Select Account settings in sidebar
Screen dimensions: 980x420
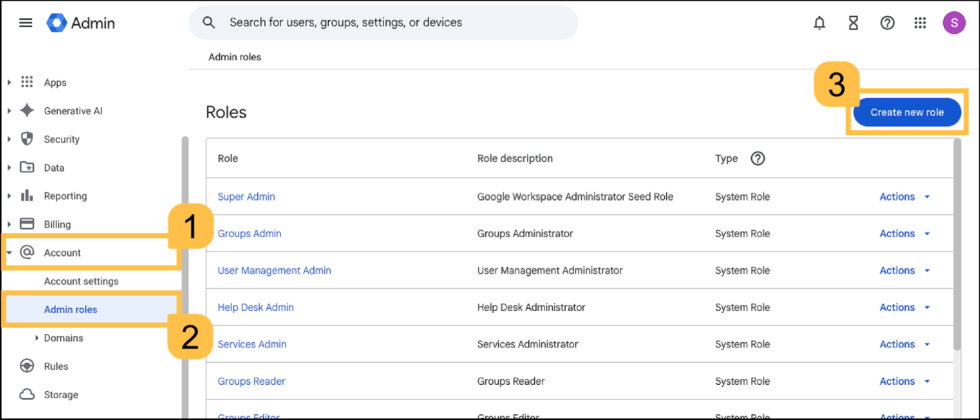[81, 281]
